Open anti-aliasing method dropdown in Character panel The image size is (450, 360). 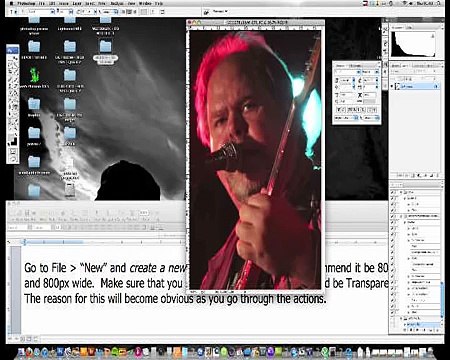(x=371, y=118)
